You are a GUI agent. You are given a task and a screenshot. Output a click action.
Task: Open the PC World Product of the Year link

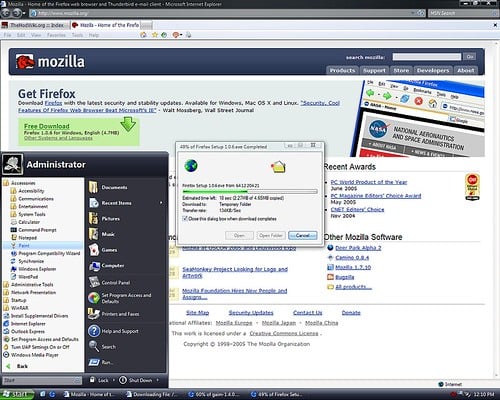(x=369, y=182)
